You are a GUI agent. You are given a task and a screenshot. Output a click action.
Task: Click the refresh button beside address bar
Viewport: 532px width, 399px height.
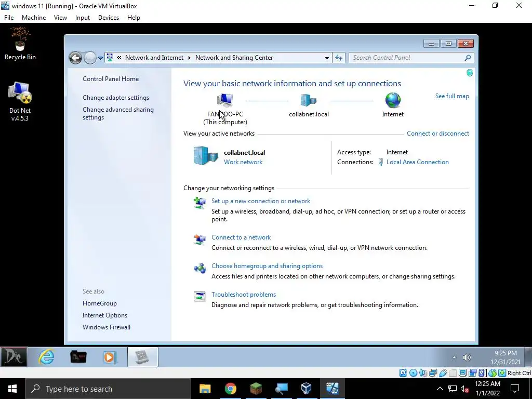click(339, 58)
